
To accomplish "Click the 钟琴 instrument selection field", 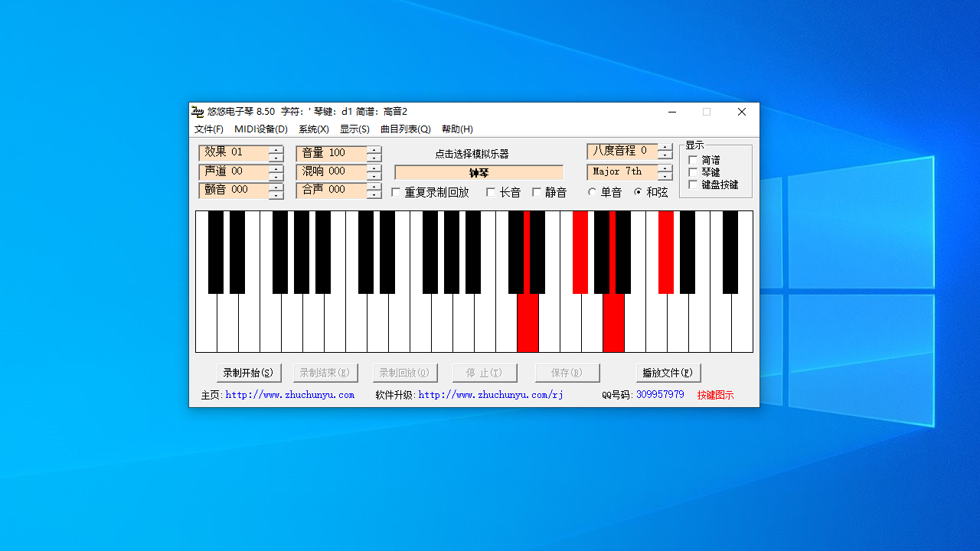I will [x=479, y=173].
